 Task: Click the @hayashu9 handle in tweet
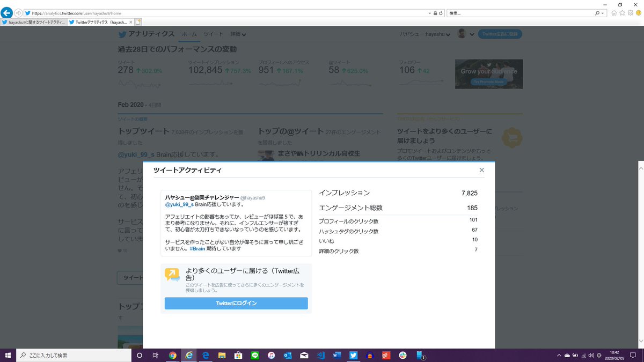tap(253, 198)
